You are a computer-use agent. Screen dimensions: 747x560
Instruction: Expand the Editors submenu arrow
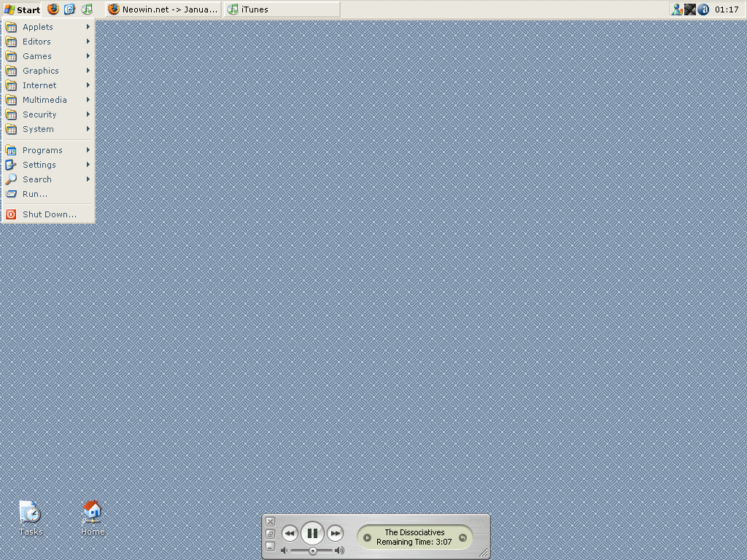pos(88,42)
